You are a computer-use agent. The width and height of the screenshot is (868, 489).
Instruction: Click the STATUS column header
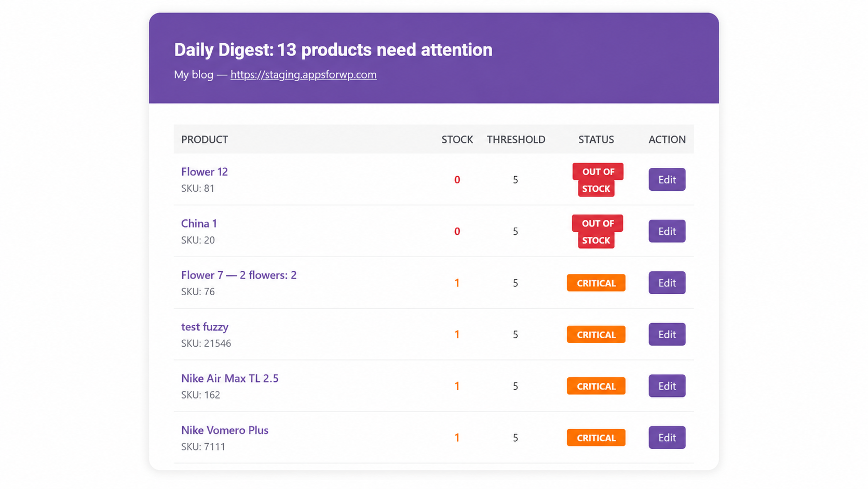click(596, 139)
